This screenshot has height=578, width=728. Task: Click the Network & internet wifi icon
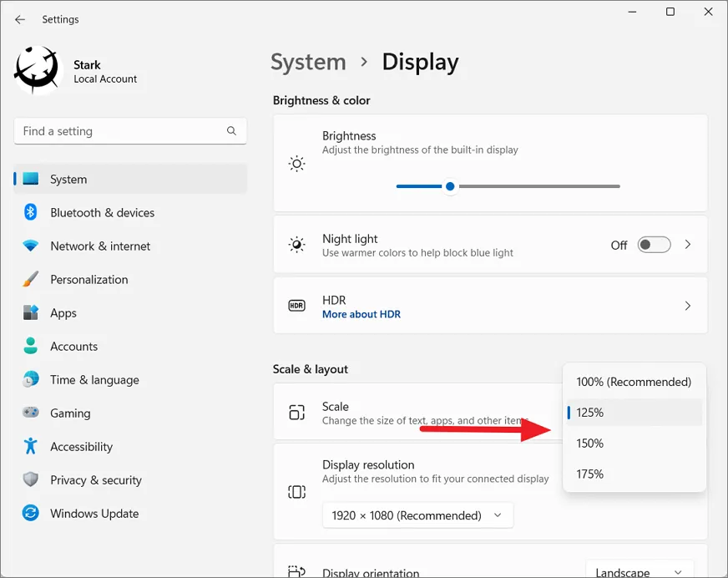(31, 246)
